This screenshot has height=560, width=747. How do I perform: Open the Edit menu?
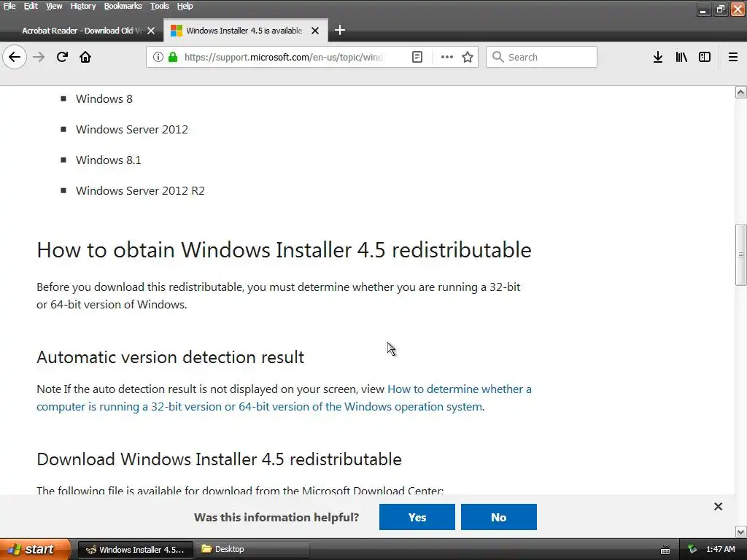[31, 6]
